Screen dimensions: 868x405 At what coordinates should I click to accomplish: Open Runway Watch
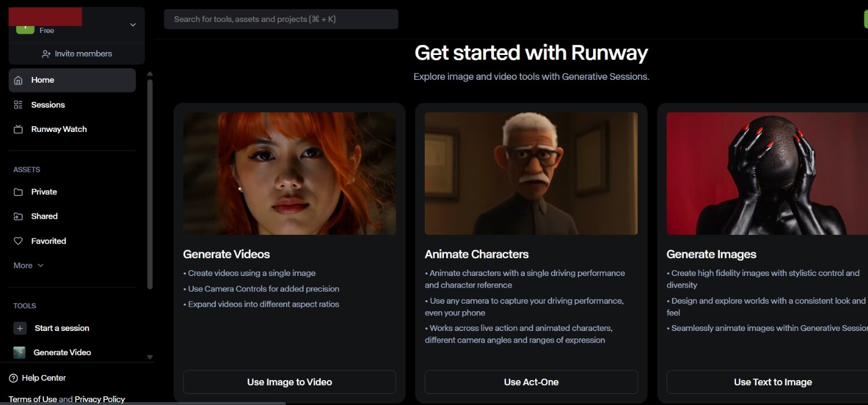[72, 129]
